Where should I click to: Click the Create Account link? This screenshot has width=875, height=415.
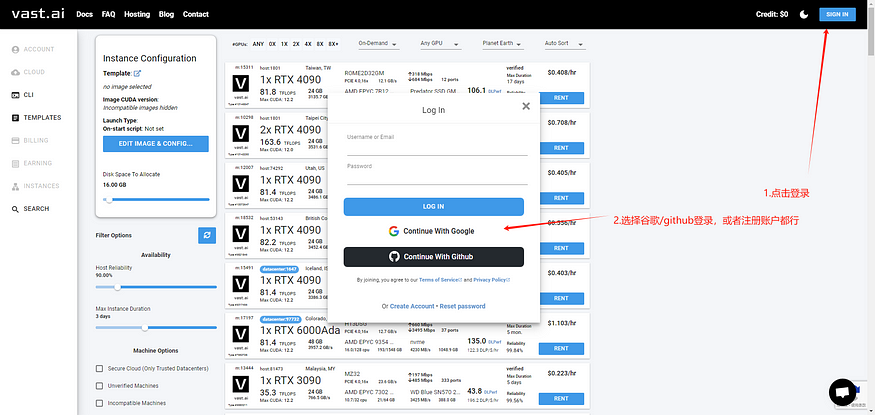[x=412, y=306]
